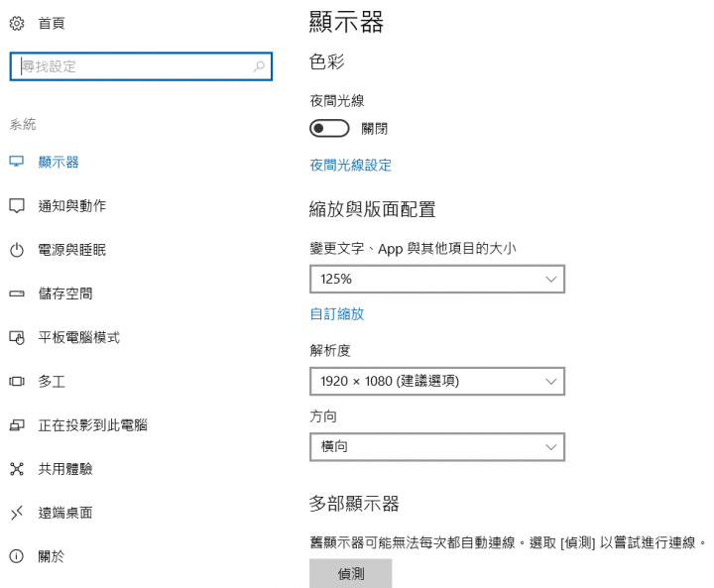Click the power icon for 電源與睡眠

click(17, 250)
